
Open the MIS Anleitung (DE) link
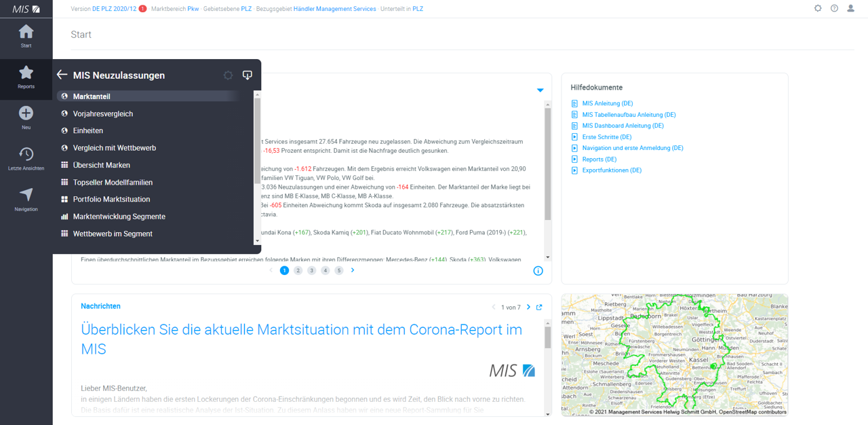click(608, 103)
